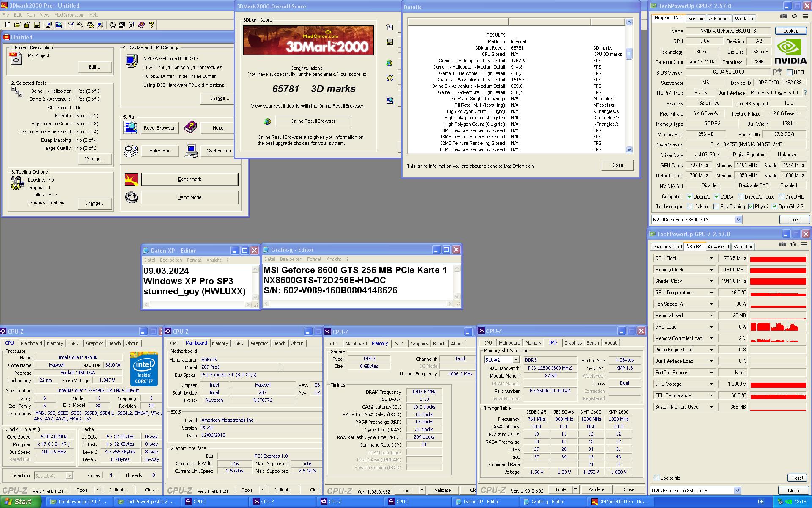Open Memory Clock sensor dropdown

(711, 270)
